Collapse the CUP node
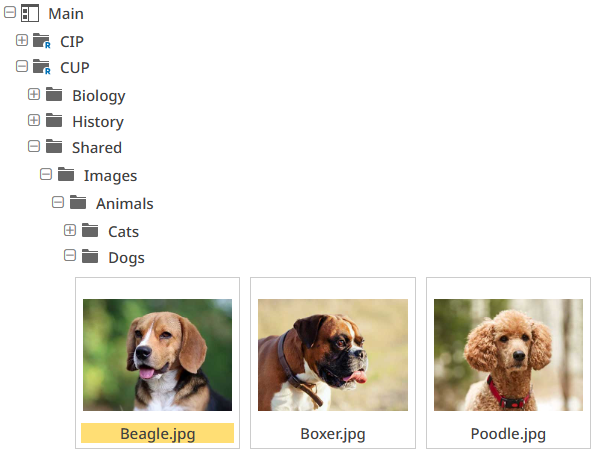This screenshot has height=452, width=598. coord(22,66)
